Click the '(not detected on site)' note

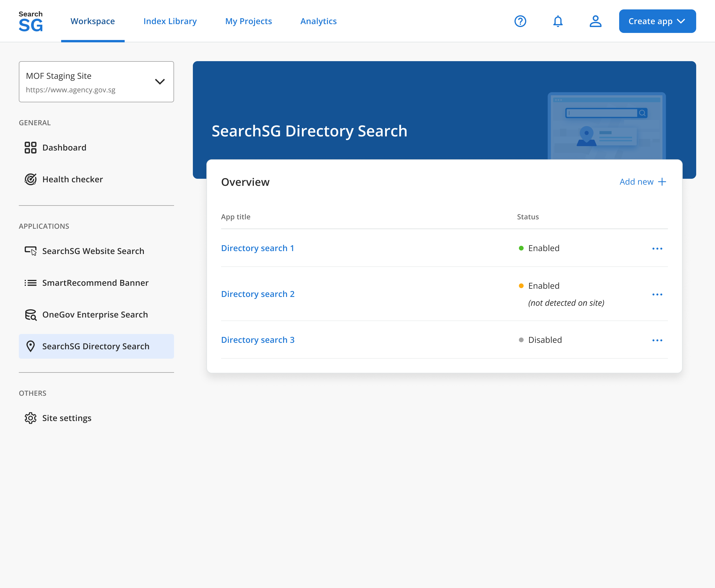pos(566,303)
